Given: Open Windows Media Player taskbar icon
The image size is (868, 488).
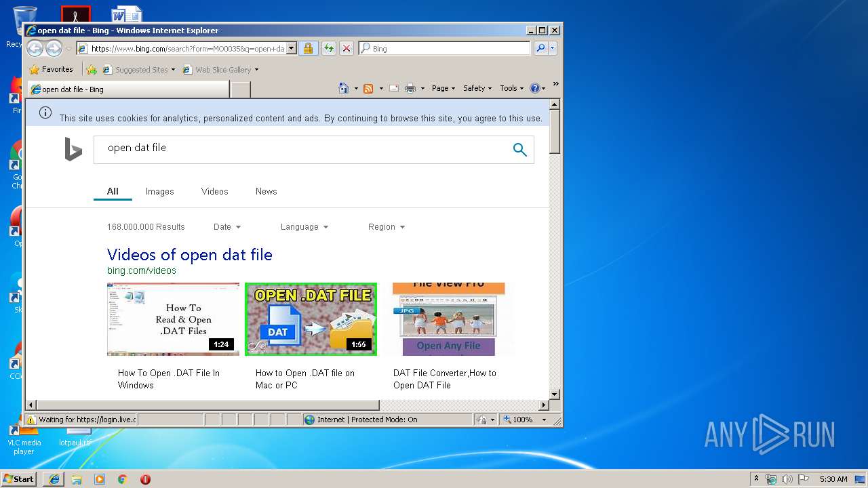Looking at the screenshot, I should pyautogui.click(x=100, y=479).
